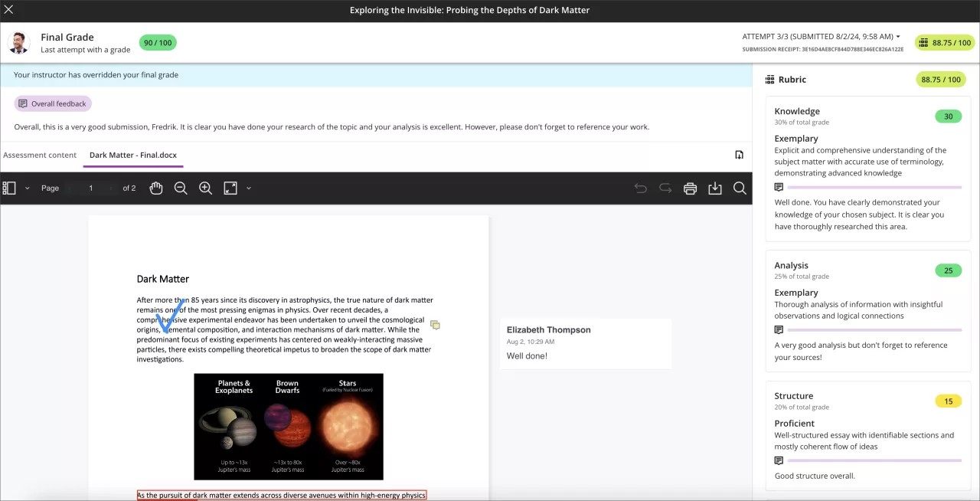
Task: Toggle the page thumbnails side panel
Action: pyautogui.click(x=8, y=188)
